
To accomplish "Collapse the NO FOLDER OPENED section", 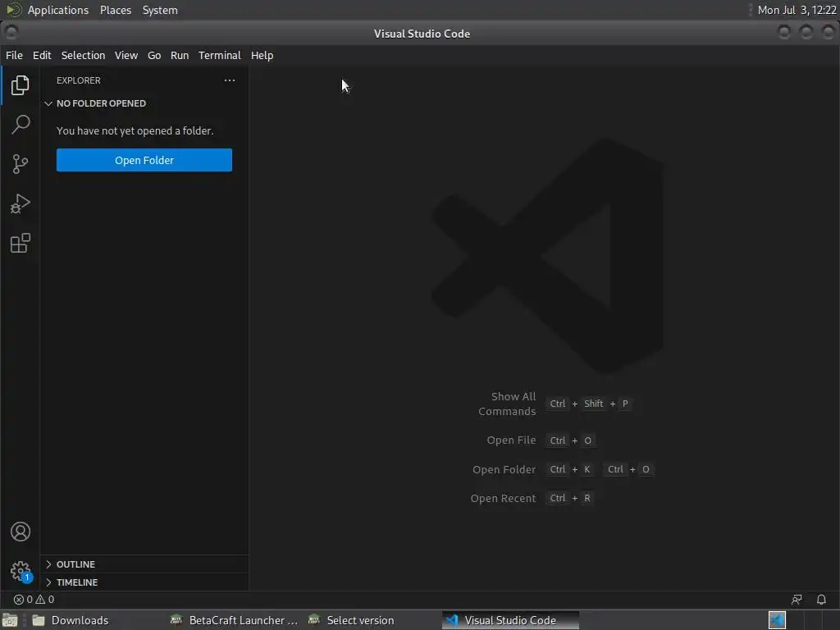I will pos(101,103).
